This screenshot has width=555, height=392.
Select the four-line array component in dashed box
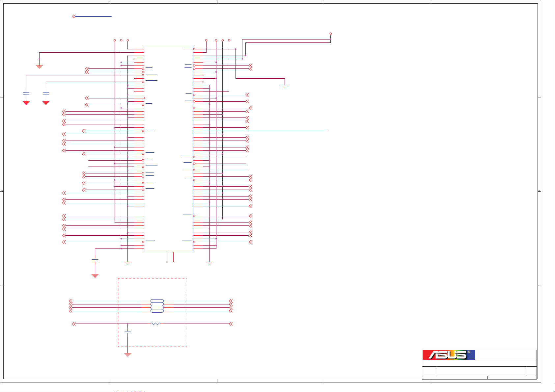(157, 306)
